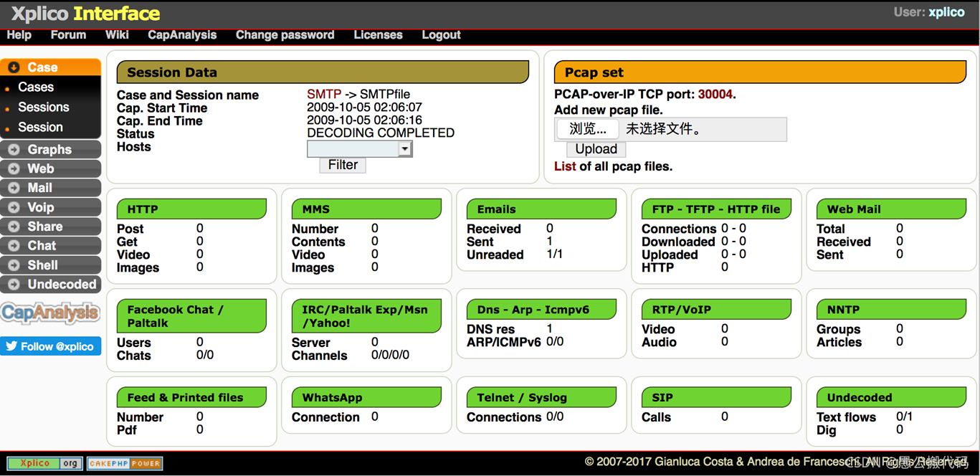Click the Upload button

pyautogui.click(x=596, y=149)
